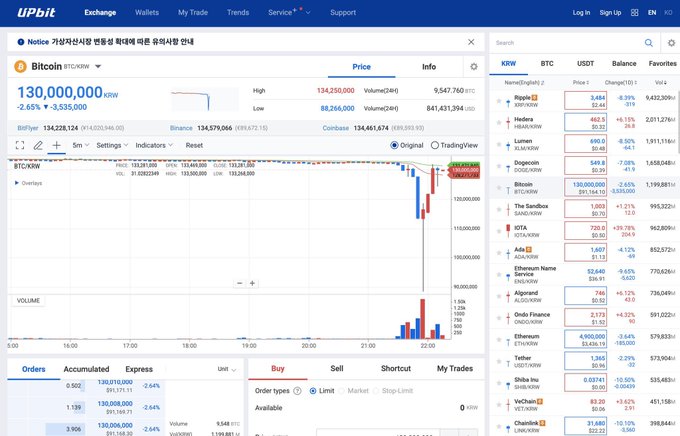680x436 pixels.
Task: Favorite Ripple with its star icon
Action: 499,101
